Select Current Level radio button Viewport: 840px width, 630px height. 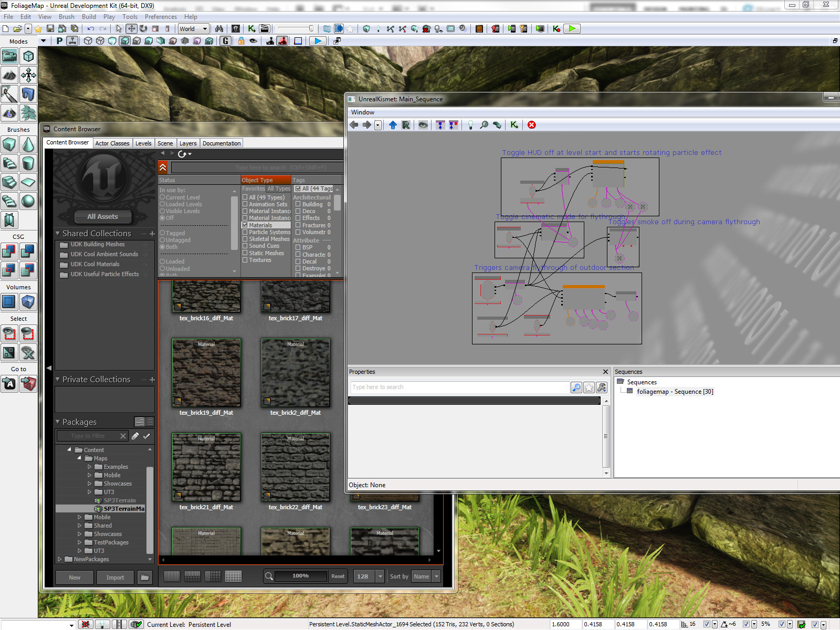pos(162,197)
